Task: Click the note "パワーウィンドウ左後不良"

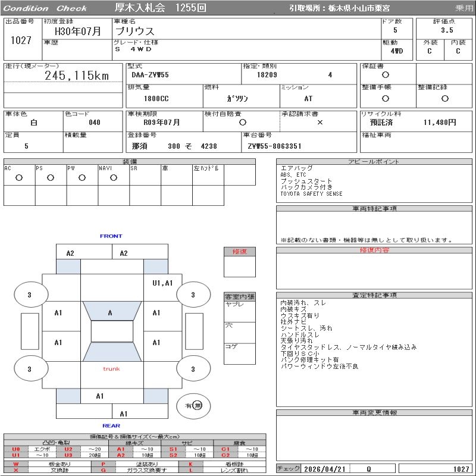Action: tap(320, 367)
